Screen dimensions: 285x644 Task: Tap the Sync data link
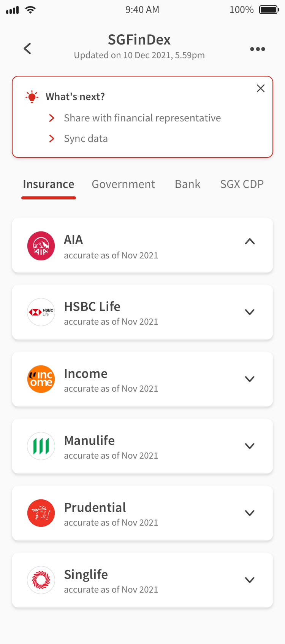(x=86, y=139)
